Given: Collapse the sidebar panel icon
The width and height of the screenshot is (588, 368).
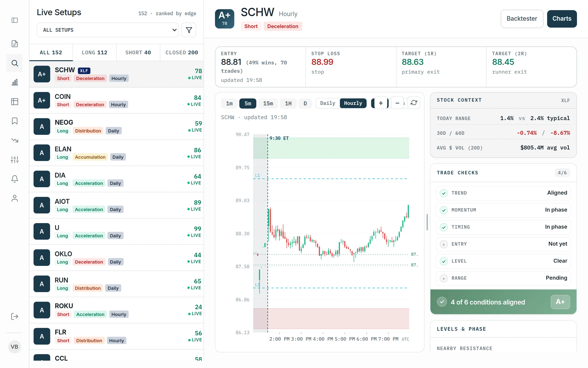Looking at the screenshot, I should tap(14, 20).
